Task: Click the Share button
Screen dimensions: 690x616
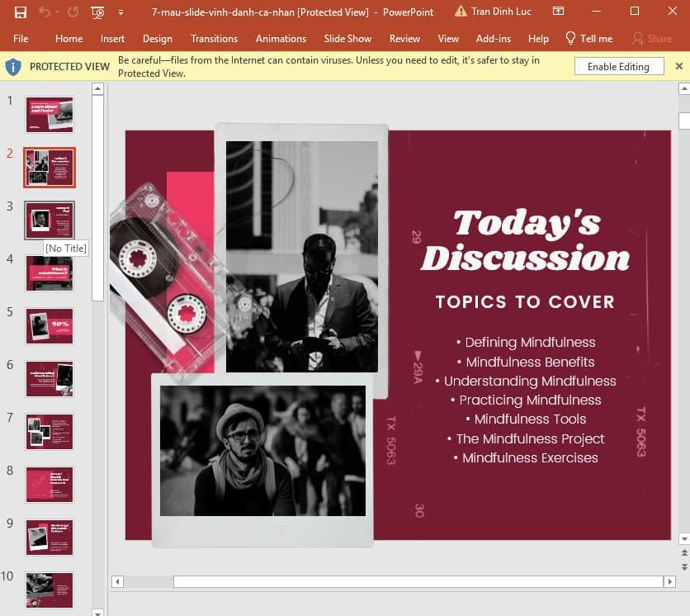Action: pos(650,39)
